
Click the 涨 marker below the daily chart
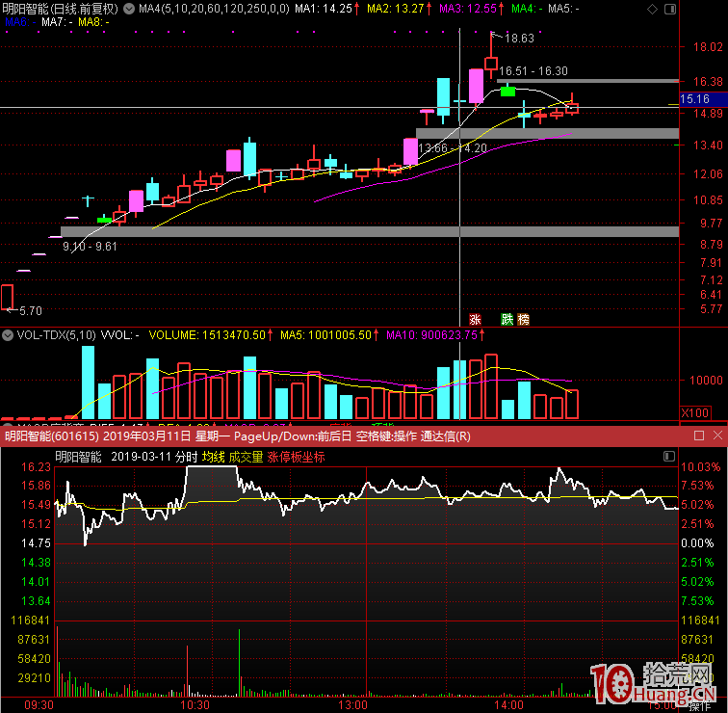pos(475,320)
